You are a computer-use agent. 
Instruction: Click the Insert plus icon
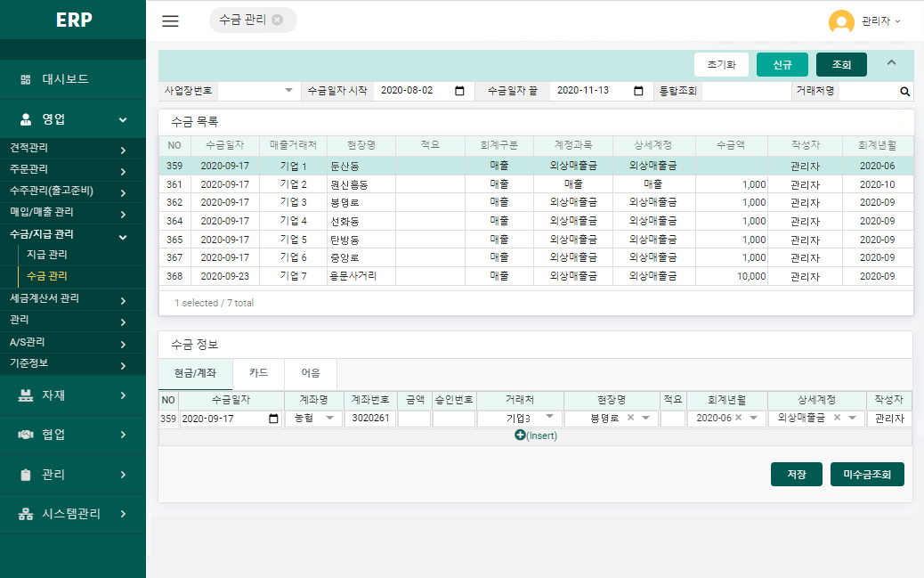[x=520, y=436]
